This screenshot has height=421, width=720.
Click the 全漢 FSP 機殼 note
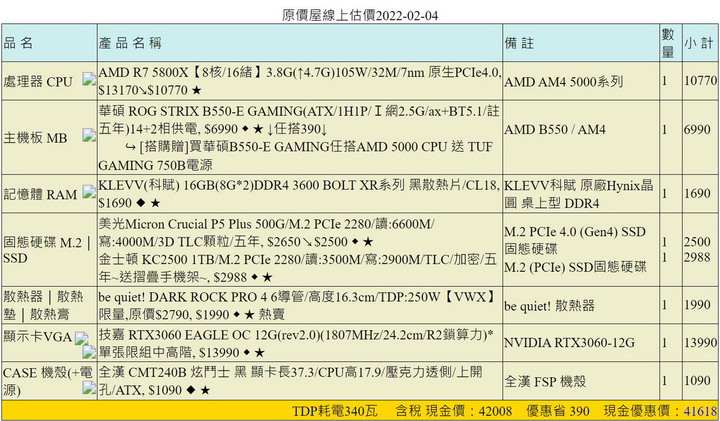click(x=545, y=382)
